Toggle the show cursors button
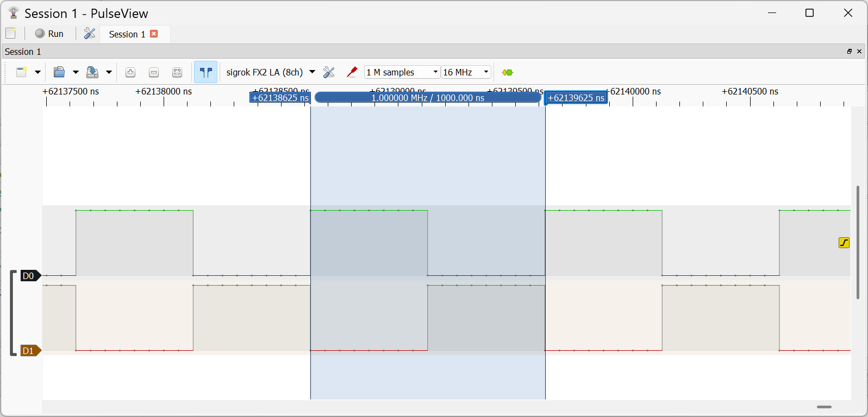 [205, 72]
